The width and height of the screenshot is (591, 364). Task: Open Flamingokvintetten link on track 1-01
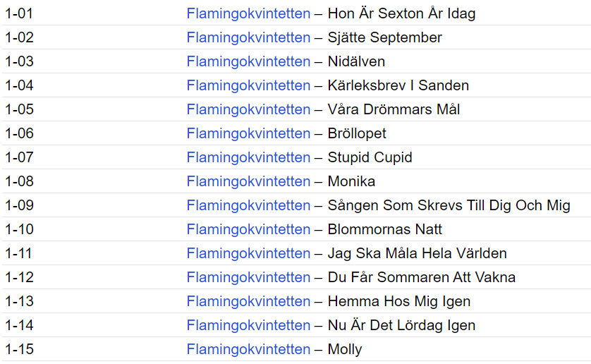248,13
